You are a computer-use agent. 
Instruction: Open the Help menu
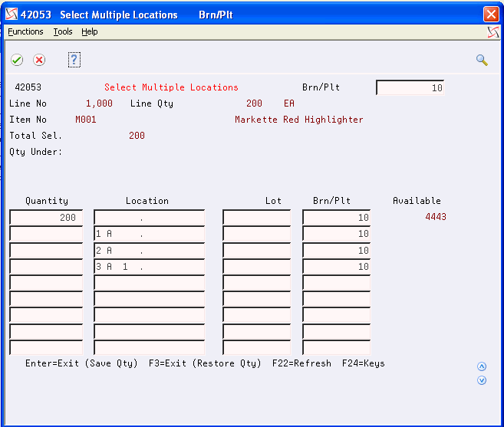(x=89, y=31)
